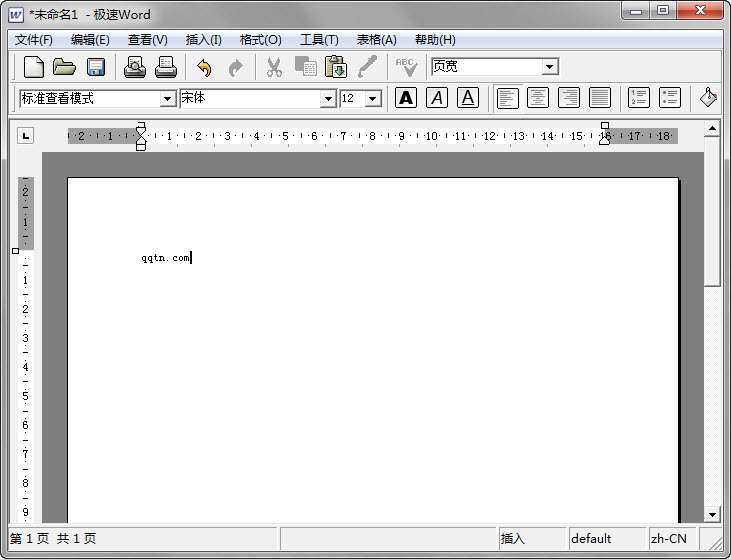The width and height of the screenshot is (731, 559).
Task: Maximize the 极速Word window
Action: (x=663, y=11)
